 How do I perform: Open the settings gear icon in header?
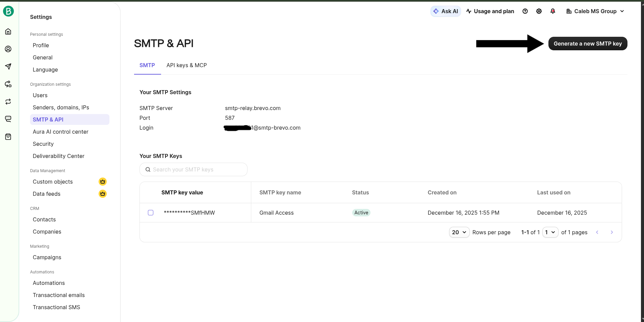539,11
